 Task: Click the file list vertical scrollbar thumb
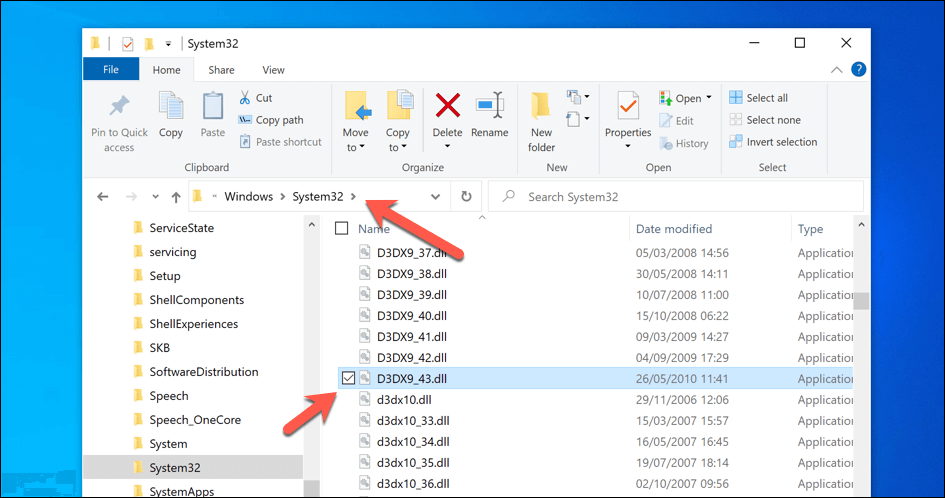(x=861, y=301)
